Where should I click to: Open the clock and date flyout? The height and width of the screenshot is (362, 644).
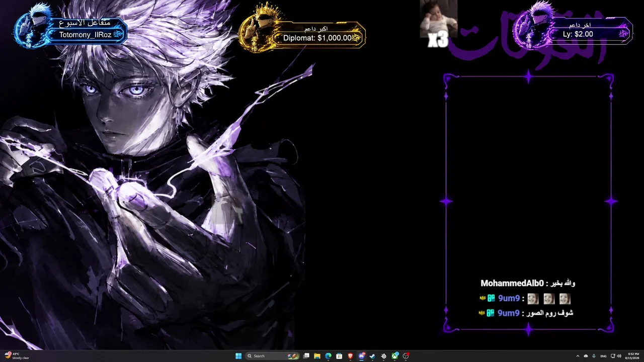click(633, 356)
